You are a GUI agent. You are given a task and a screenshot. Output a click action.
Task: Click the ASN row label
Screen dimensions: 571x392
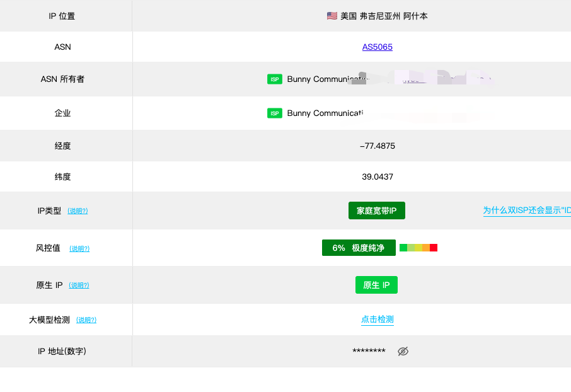tap(62, 47)
